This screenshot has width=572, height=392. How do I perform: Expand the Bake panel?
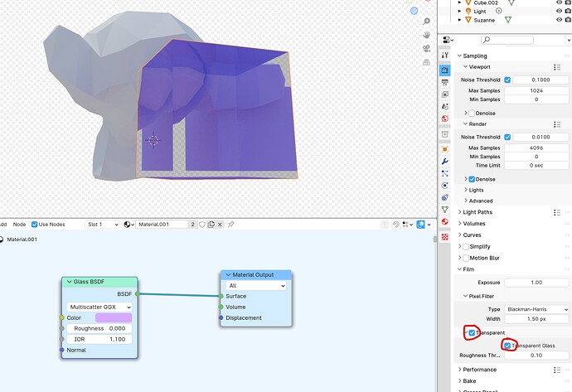(459, 381)
